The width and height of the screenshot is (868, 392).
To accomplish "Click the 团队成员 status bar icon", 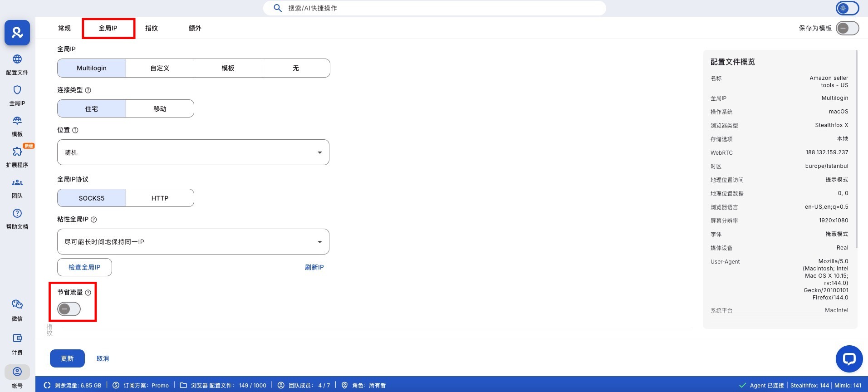I will 281,385.
